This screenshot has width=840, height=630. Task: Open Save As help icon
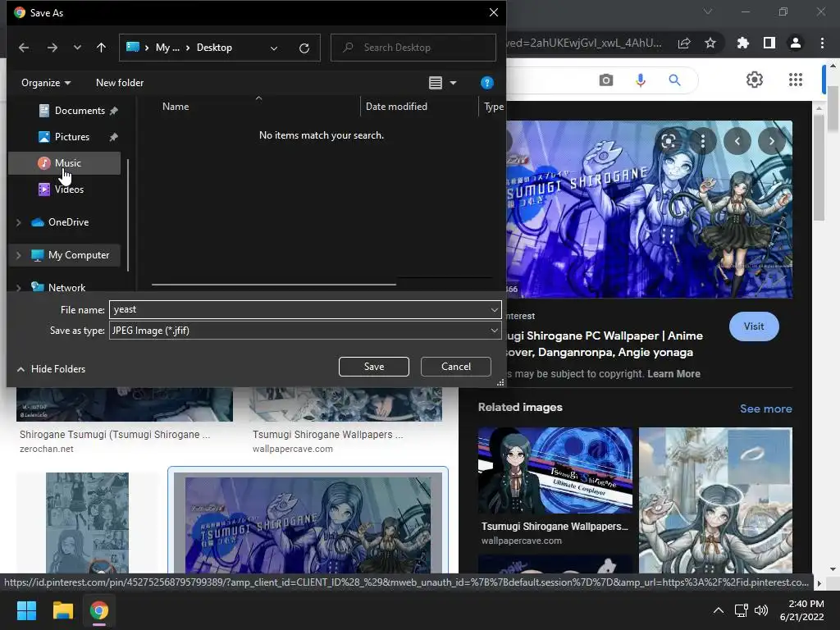click(x=486, y=83)
